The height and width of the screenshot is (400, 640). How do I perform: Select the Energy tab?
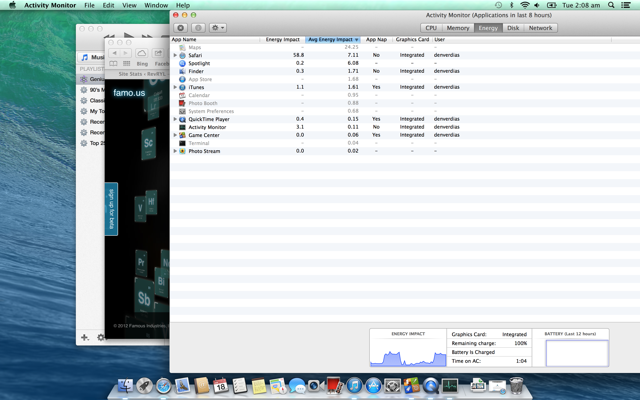488,28
